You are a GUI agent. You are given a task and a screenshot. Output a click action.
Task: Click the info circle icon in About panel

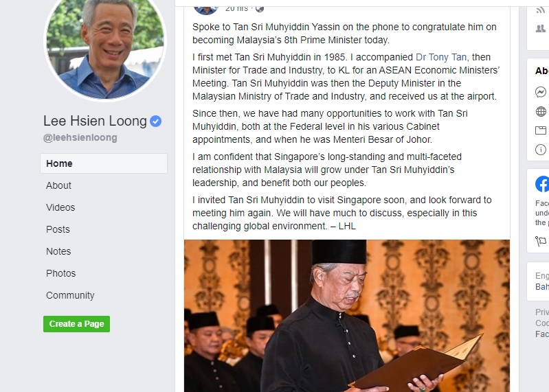tap(541, 150)
